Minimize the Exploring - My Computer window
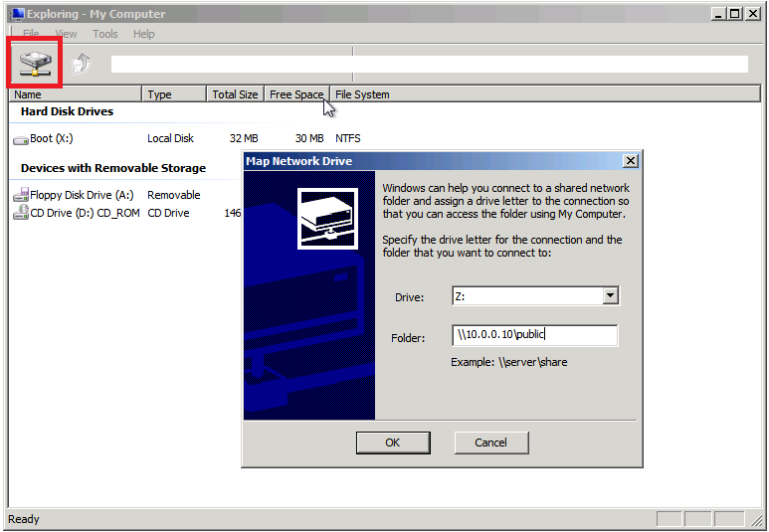This screenshot has height=532, width=769. [718, 14]
